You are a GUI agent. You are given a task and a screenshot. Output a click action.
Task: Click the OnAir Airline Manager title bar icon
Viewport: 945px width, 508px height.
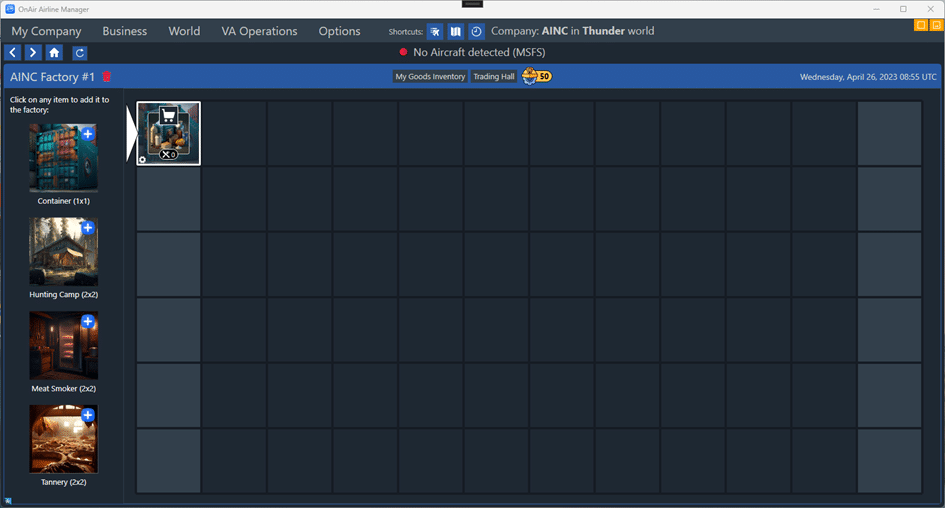tap(10, 9)
